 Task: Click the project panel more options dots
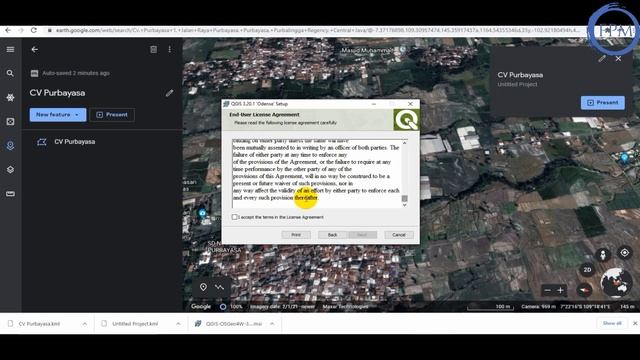[x=170, y=49]
